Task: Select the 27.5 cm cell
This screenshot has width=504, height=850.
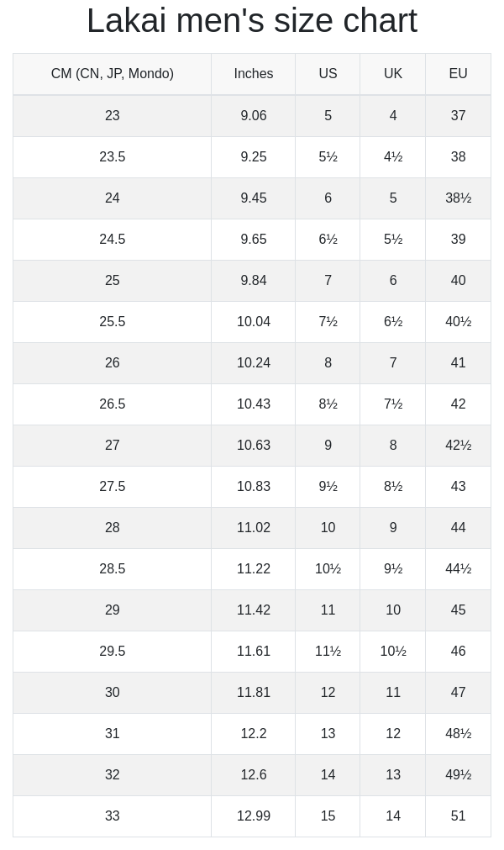Action: click(x=112, y=487)
